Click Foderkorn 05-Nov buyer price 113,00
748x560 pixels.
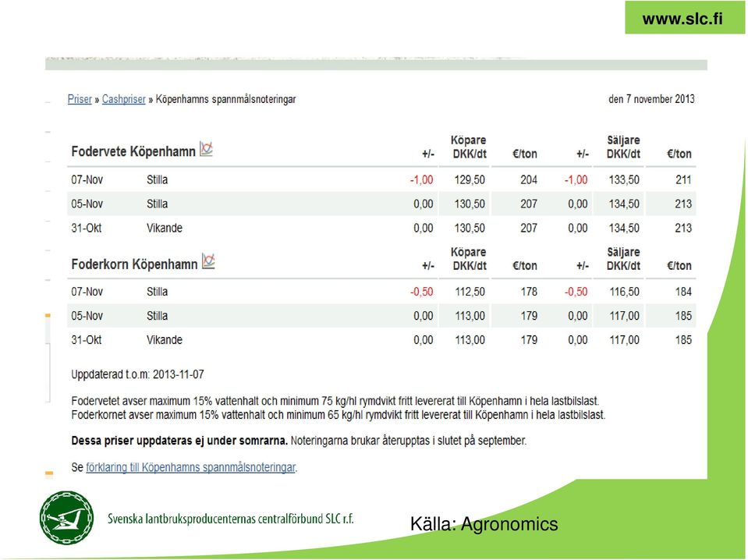[470, 316]
